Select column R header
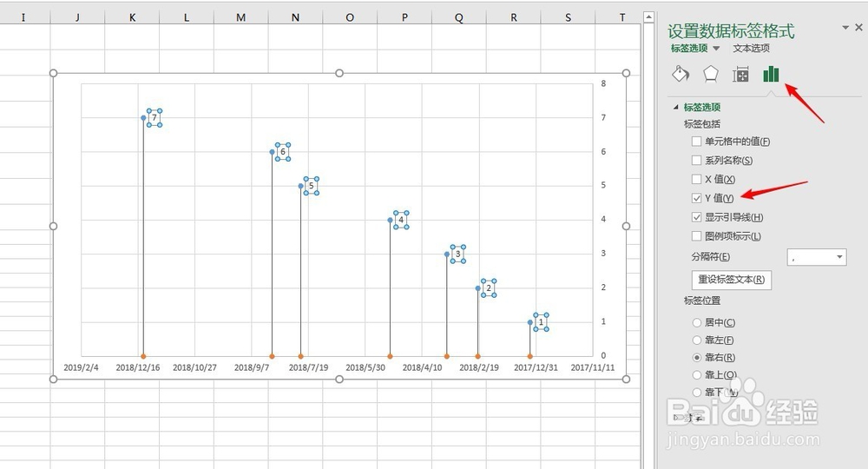Image resolution: width=868 pixels, height=469 pixels. 514,17
